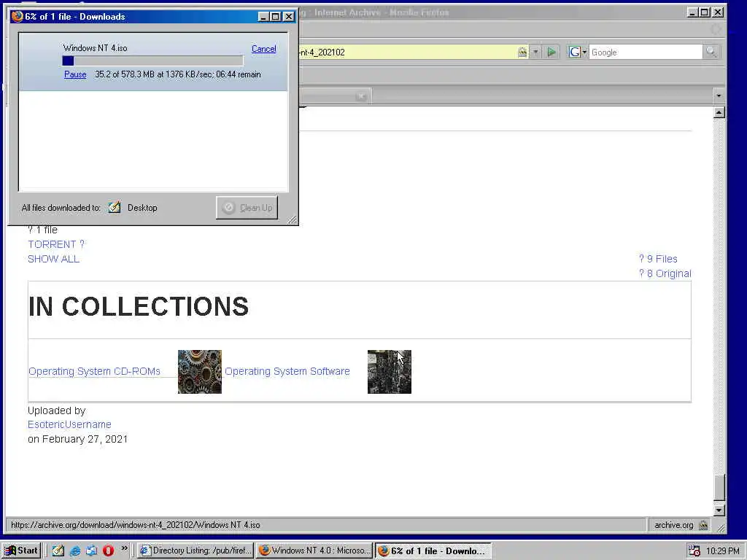747x560 pixels.
Task: Expand hidden quick launch items chevron
Action: [x=124, y=548]
